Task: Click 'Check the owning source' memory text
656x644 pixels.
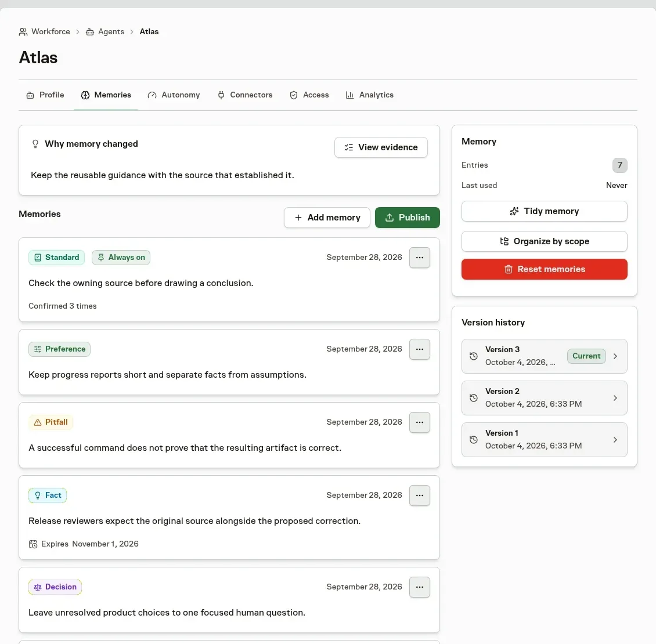Action: pyautogui.click(x=140, y=283)
